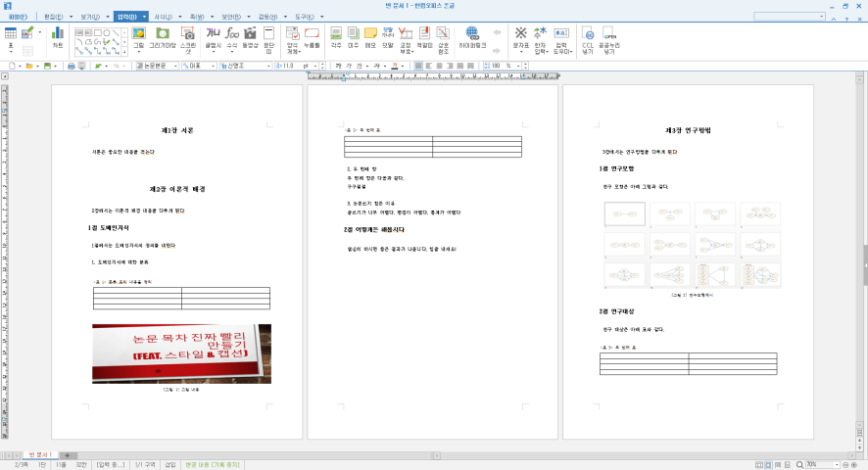868x470 pixels.
Task: Open 양식 개체 form objects
Action: click(292, 40)
